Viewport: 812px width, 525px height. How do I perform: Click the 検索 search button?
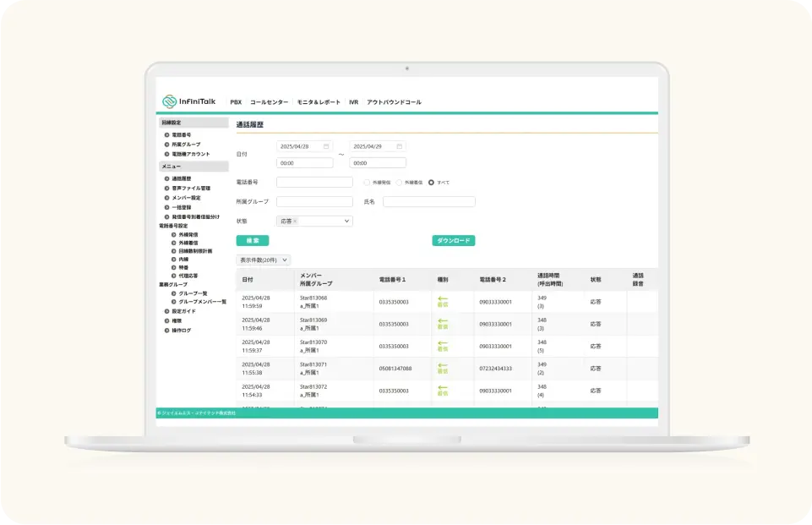(x=253, y=240)
